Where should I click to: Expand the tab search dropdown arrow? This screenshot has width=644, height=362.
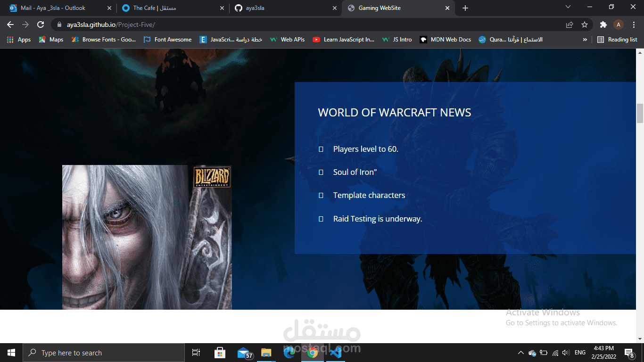[568, 7]
